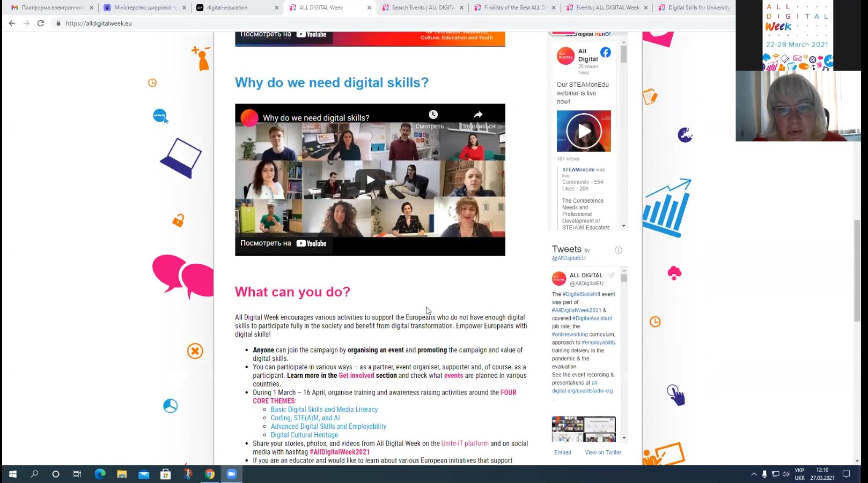Reload the page with browser refresh button
The image size is (868, 483).
point(41,24)
